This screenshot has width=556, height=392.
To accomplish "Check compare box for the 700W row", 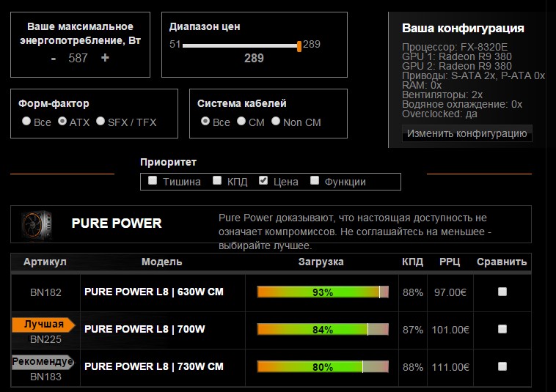I will (x=502, y=329).
